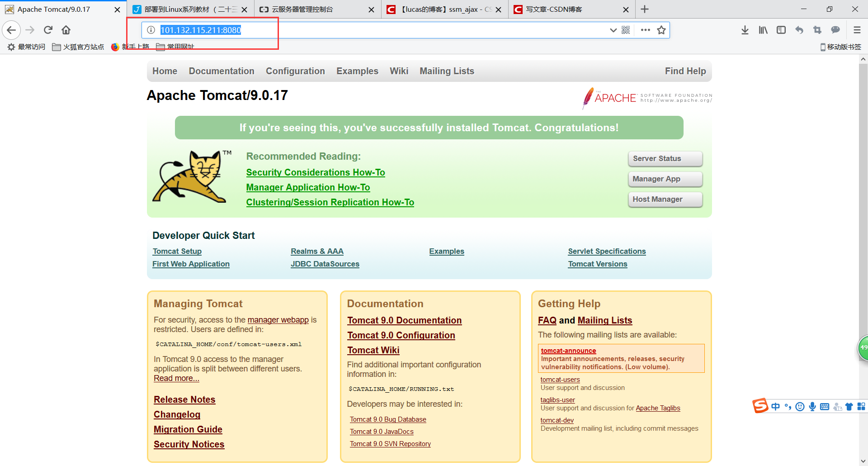Open the Mailing Lists nav item

pos(447,71)
